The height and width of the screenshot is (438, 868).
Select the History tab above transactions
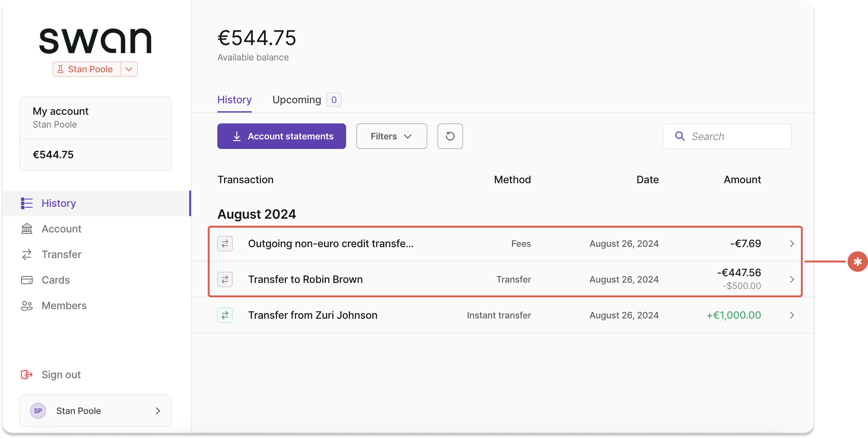click(x=234, y=100)
